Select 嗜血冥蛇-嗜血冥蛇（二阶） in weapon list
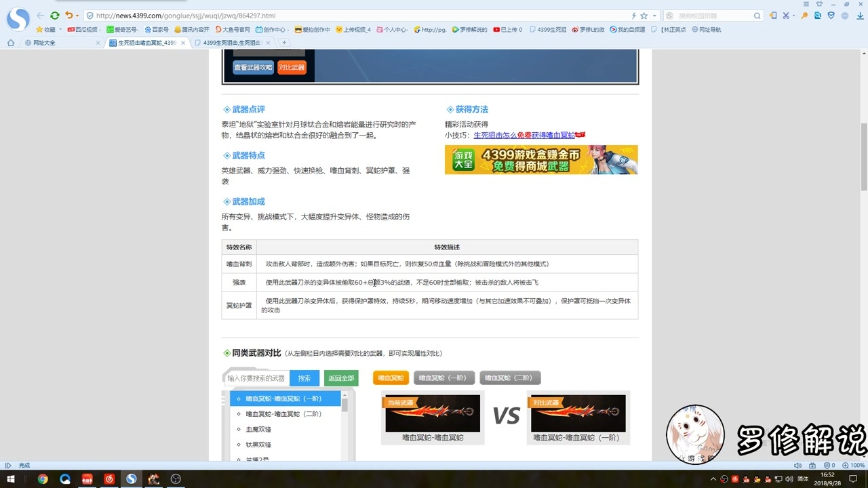This screenshot has width=868, height=488. [x=285, y=414]
